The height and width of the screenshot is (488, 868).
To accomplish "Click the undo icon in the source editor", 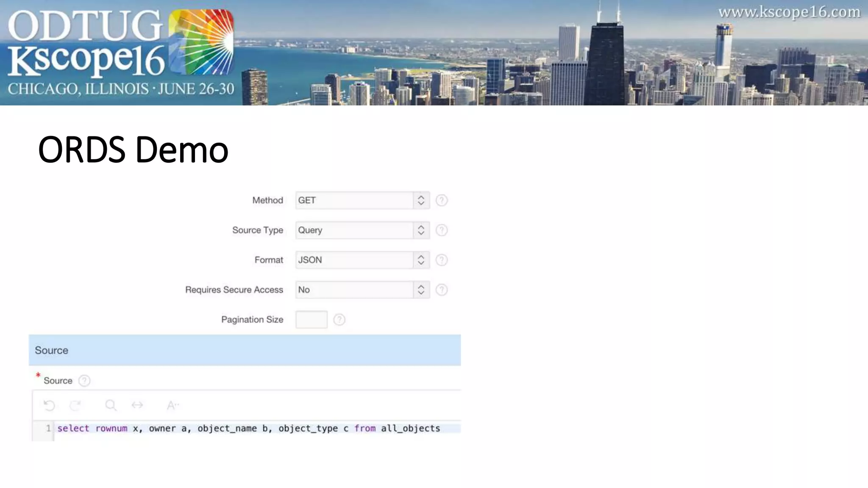I will pos(49,405).
